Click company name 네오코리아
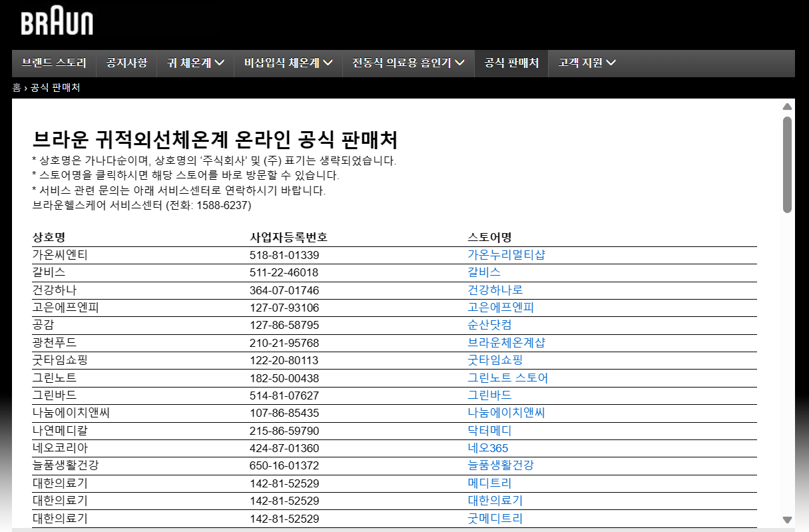This screenshot has width=809, height=532. pyautogui.click(x=60, y=448)
